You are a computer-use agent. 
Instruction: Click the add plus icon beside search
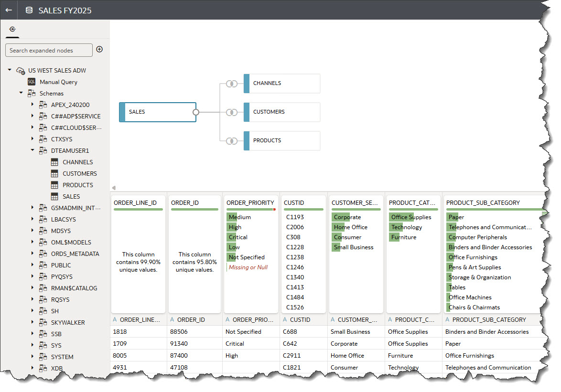[x=99, y=49]
